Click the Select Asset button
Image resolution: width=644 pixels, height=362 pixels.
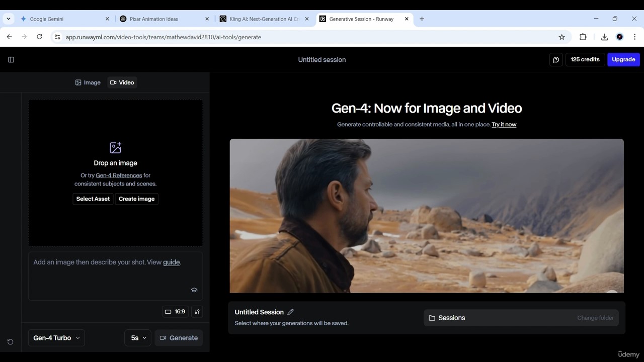pyautogui.click(x=93, y=199)
